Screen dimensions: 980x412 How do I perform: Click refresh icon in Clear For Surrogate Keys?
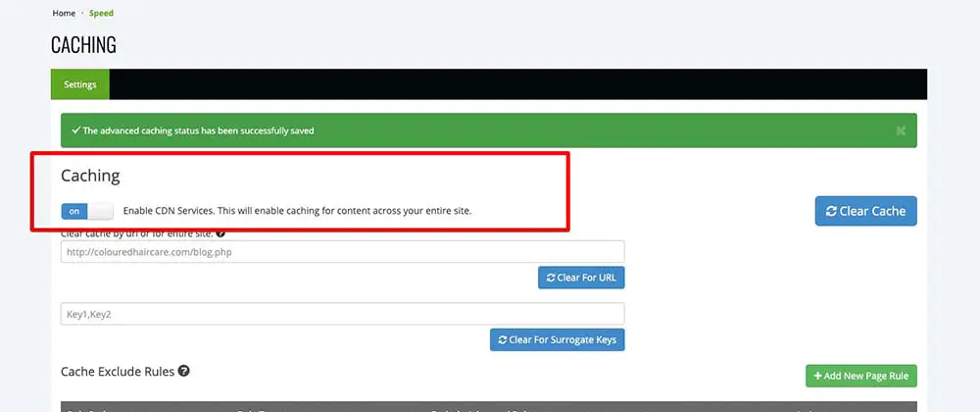[503, 340]
